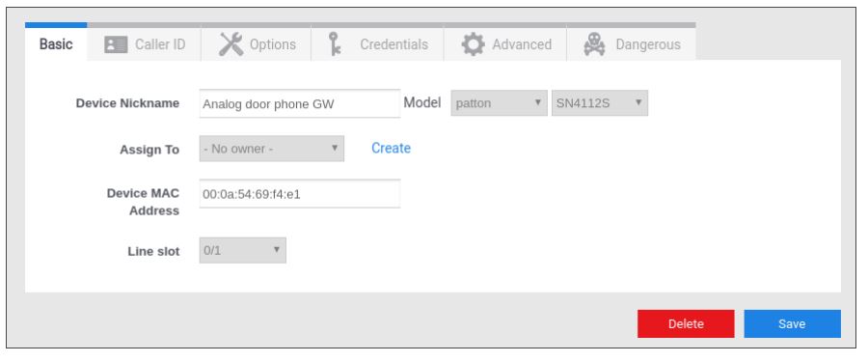
Task: Open the Options tab label
Action: point(272,44)
